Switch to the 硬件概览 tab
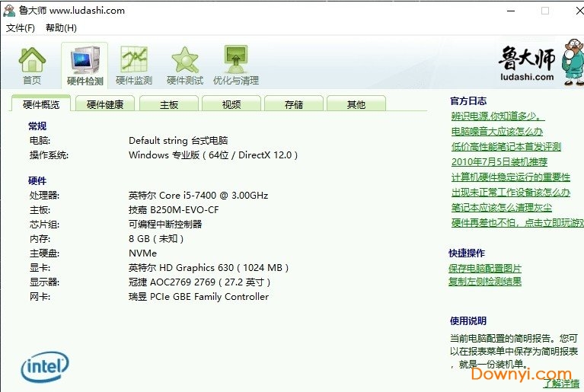The height and width of the screenshot is (392, 584). click(x=41, y=104)
